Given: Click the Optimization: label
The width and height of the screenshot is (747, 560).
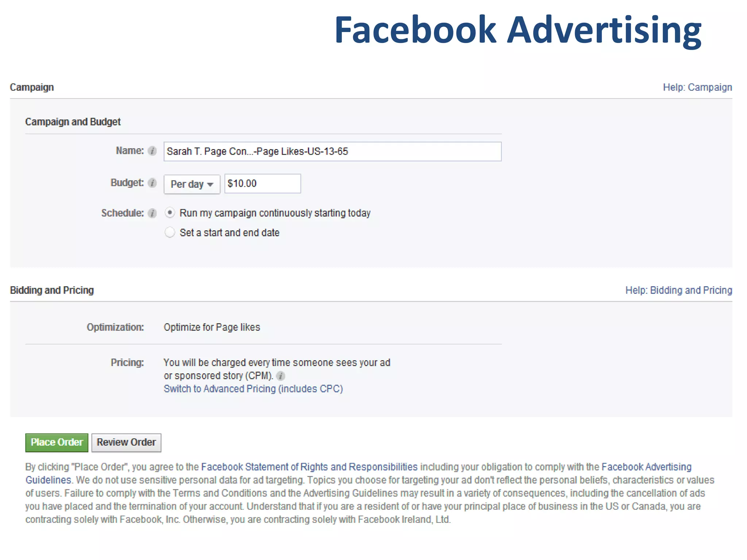Looking at the screenshot, I should tap(115, 327).
